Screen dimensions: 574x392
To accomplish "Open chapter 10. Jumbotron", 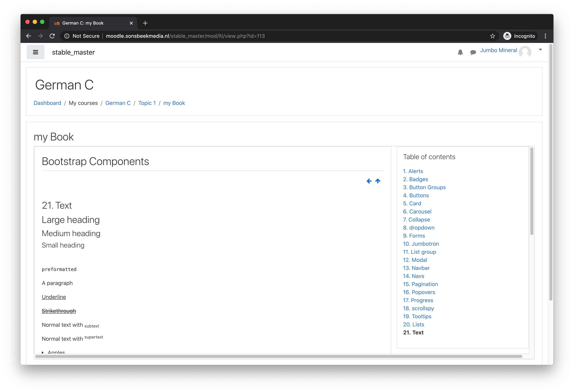I will [421, 244].
